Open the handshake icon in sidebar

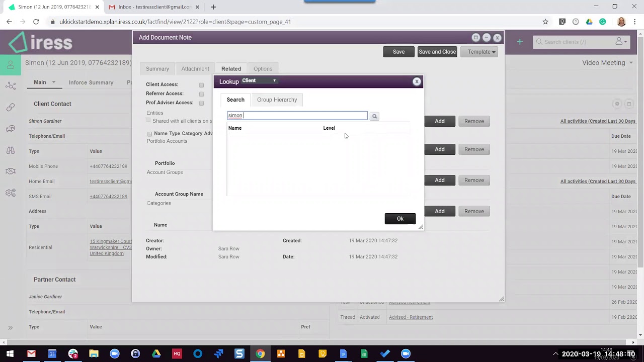(x=10, y=171)
